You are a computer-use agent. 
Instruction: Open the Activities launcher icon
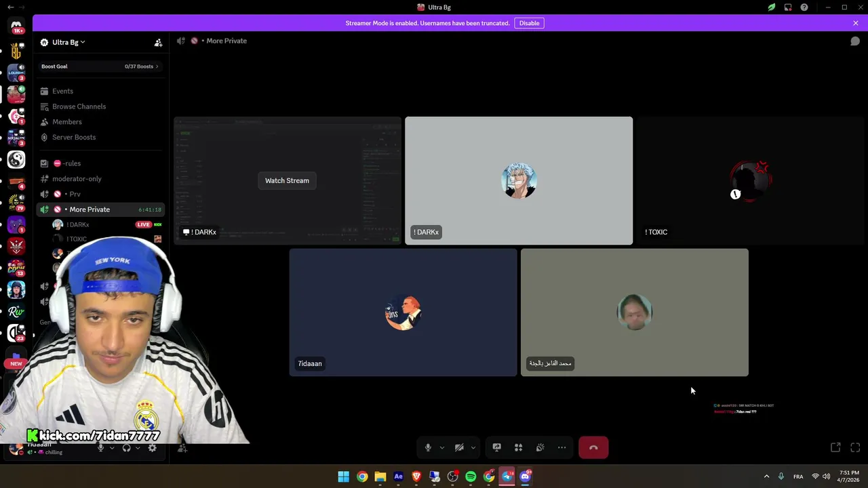(518, 447)
